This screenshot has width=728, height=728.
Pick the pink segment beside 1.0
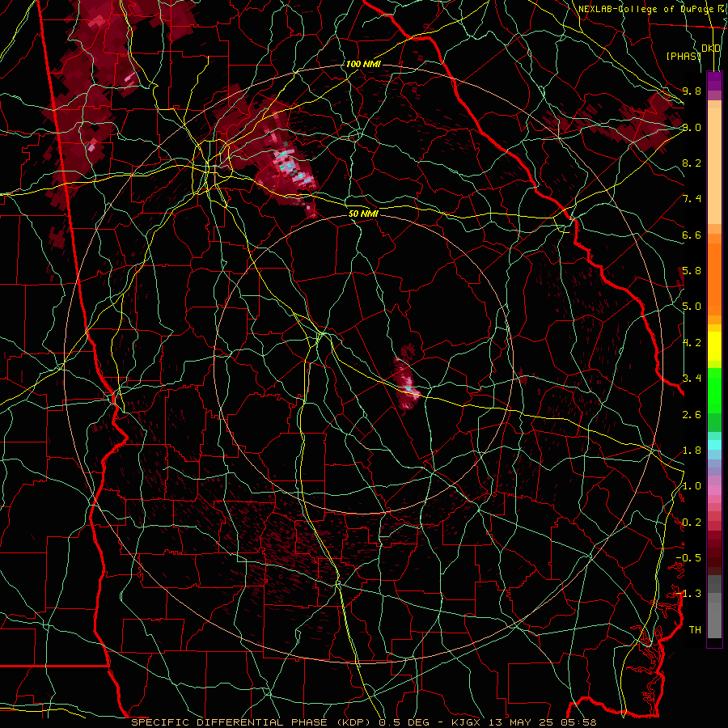(x=714, y=490)
